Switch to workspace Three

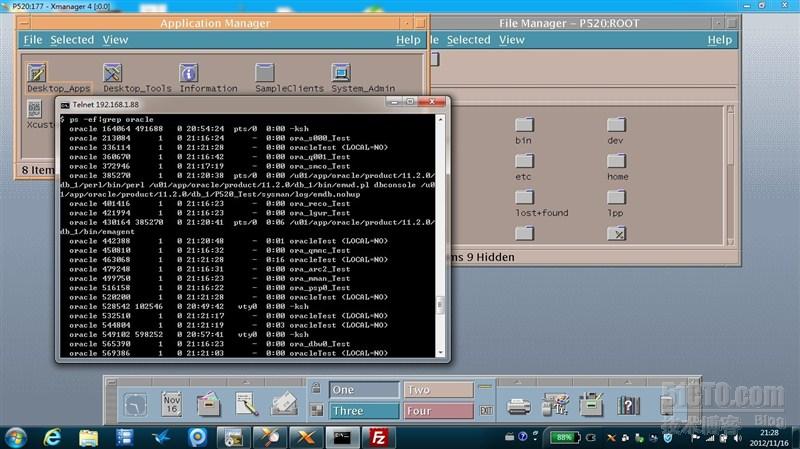(364, 411)
